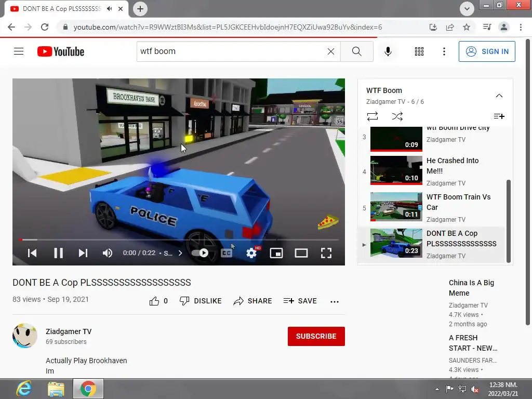Open the WTF Boom playlist title link
Screen dimensions: 532x399
coord(384,90)
